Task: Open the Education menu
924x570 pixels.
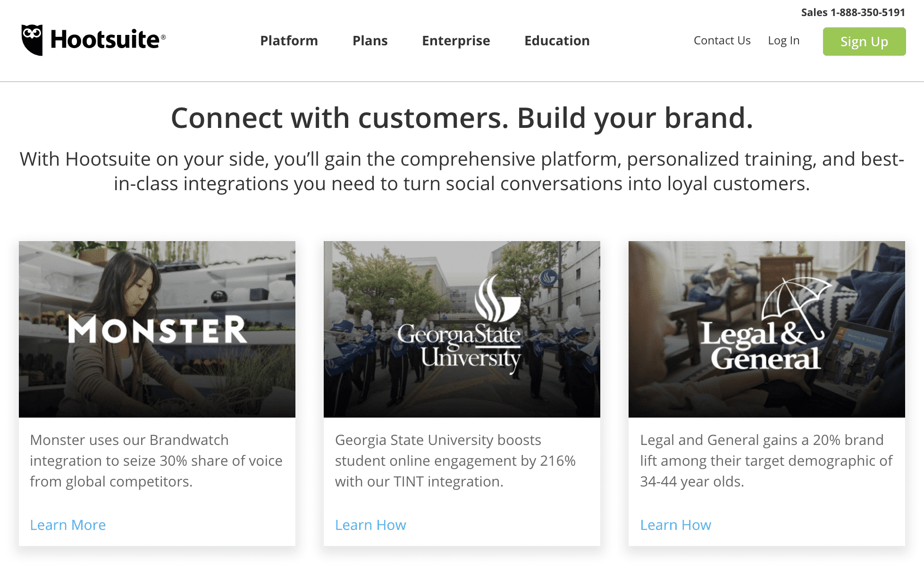Action: [x=557, y=41]
